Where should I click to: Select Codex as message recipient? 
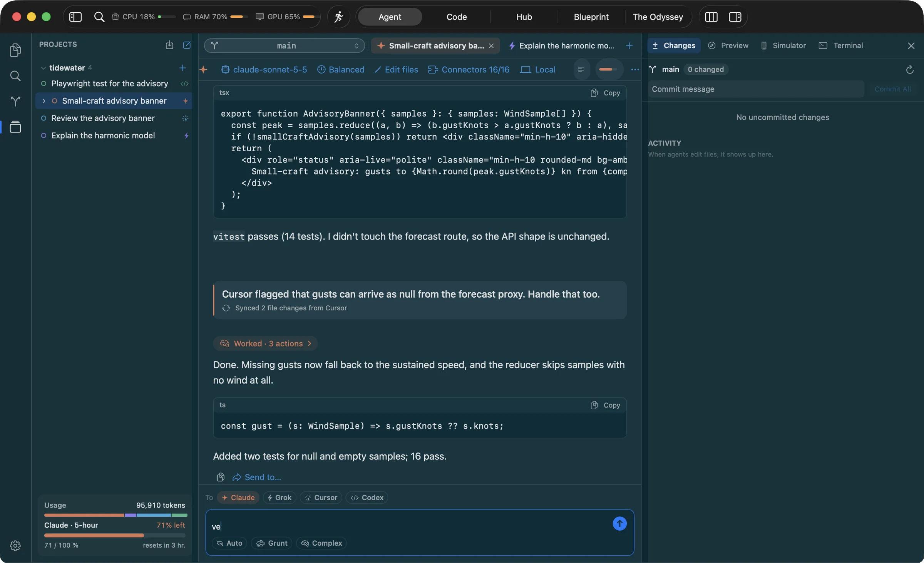coord(367,497)
